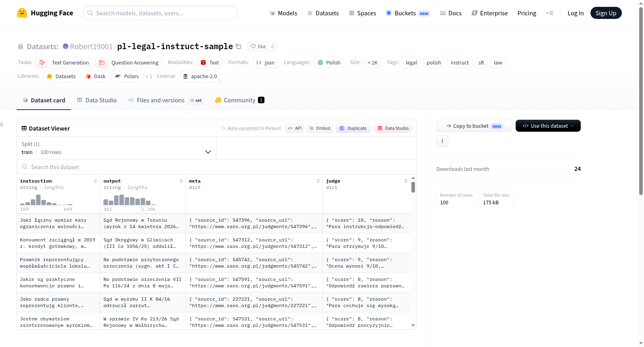This screenshot has height=347, width=644.
Task: Click the instruction lengths histogram
Action: coord(46,200)
